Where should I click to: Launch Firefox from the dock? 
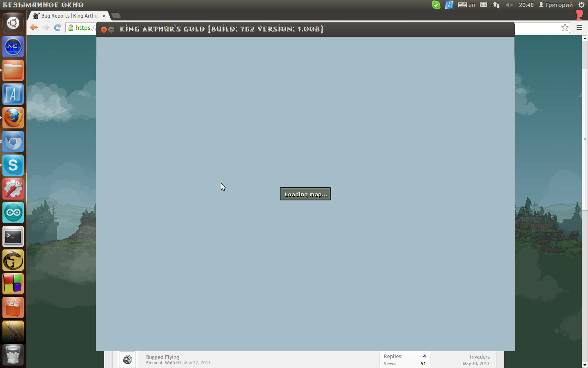13,118
